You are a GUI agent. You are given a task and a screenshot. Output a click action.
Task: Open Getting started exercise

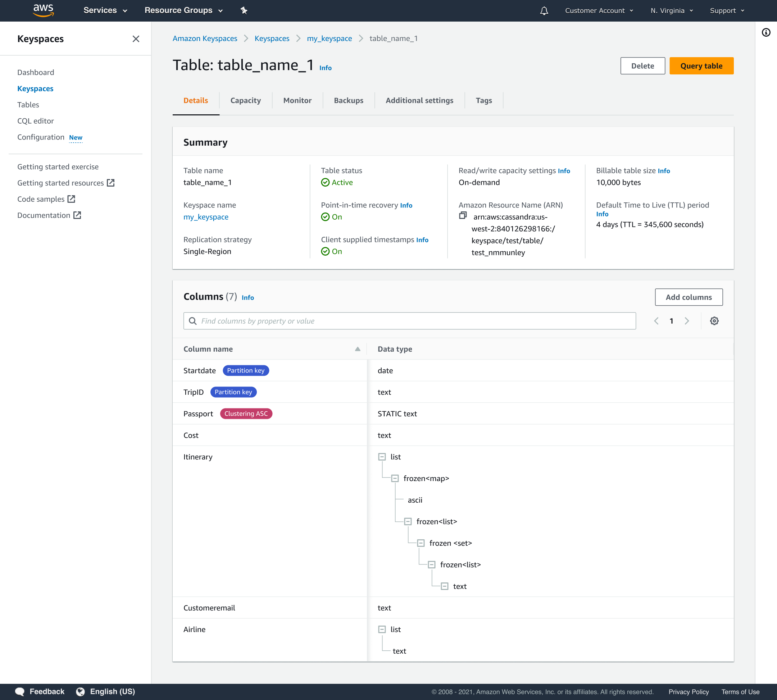click(58, 166)
